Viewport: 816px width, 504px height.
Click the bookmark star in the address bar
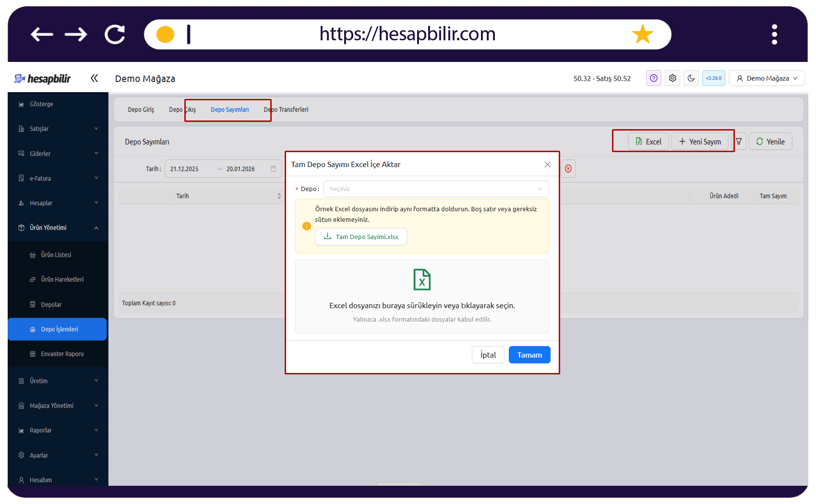coord(642,34)
